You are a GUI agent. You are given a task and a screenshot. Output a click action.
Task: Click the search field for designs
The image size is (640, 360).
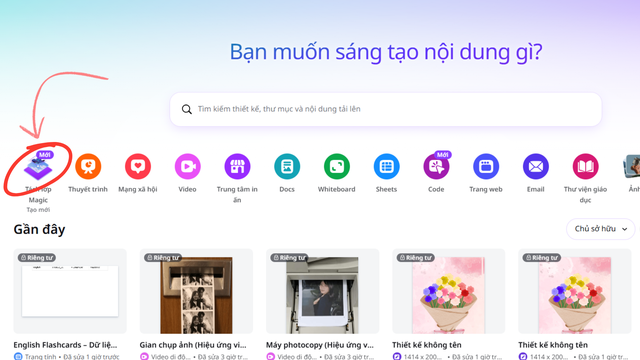coord(386,109)
